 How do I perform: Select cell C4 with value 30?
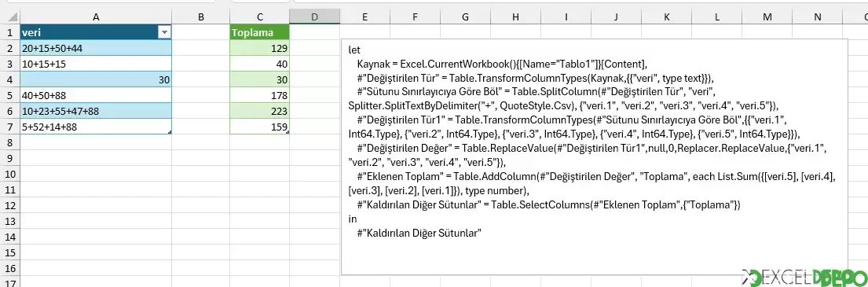(x=260, y=80)
